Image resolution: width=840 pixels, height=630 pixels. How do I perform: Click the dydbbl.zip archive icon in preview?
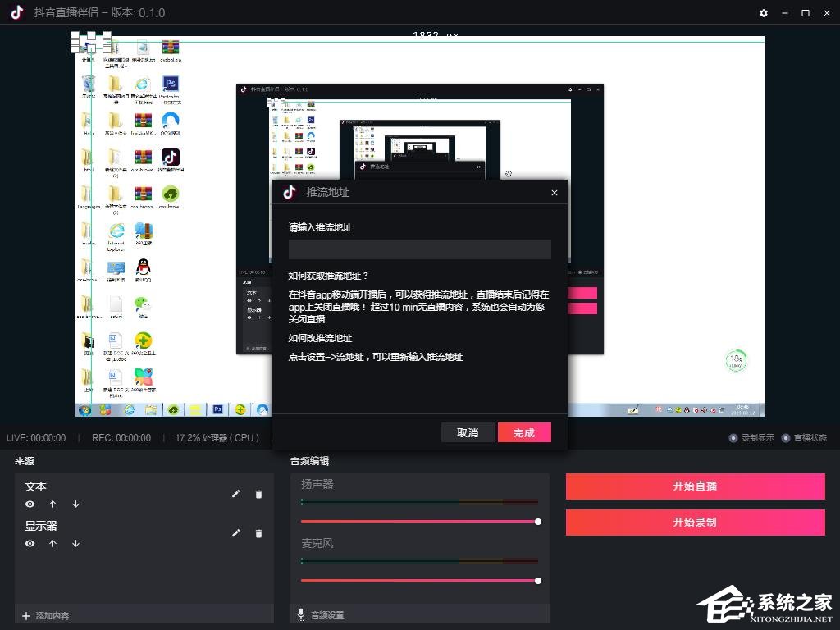(x=171, y=48)
